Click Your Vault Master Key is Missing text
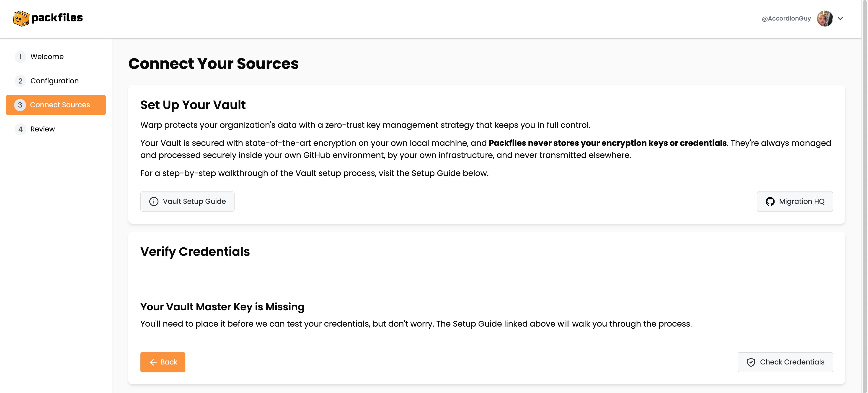This screenshot has width=868, height=393. 222,307
